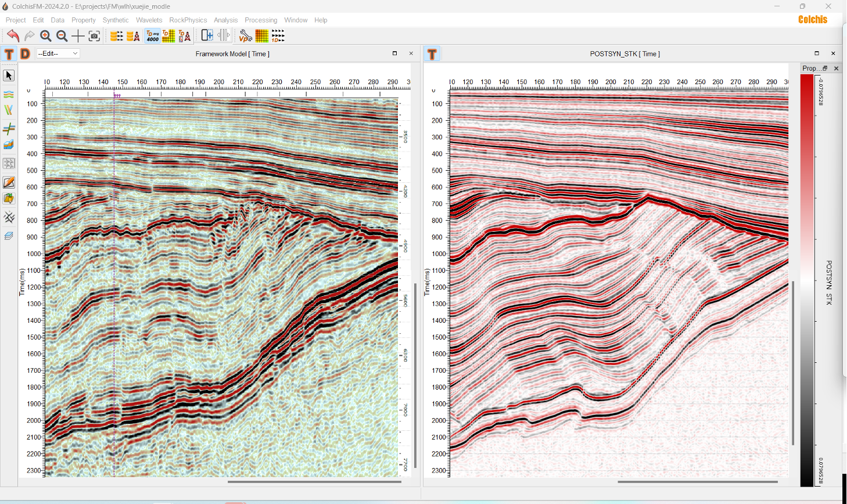The width and height of the screenshot is (847, 504).
Task: Maximize the POSTSYN_STK panel
Action: (817, 53)
